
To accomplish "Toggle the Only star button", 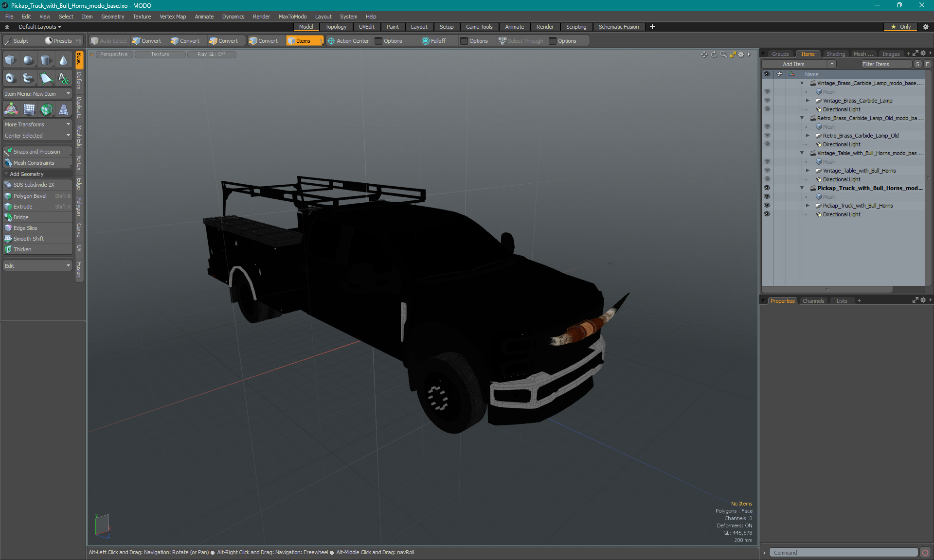I will point(901,27).
